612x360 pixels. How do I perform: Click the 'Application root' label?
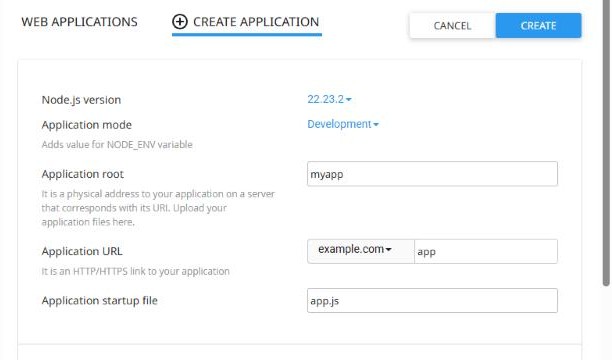[83, 174]
